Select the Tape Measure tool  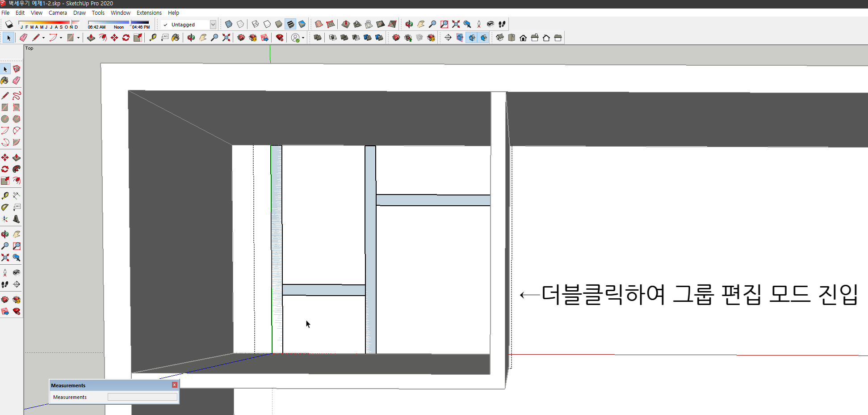153,38
